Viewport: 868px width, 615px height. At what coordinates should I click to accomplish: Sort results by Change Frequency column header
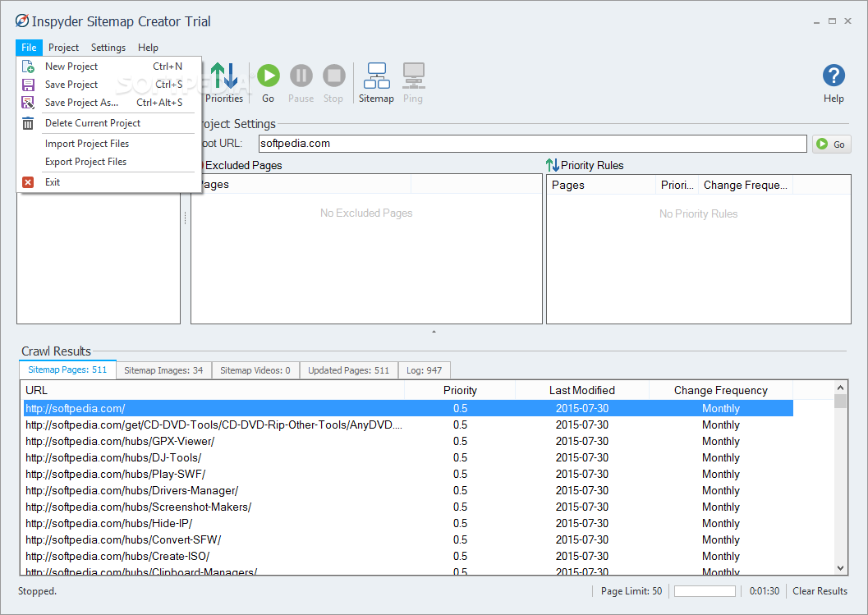pos(721,390)
